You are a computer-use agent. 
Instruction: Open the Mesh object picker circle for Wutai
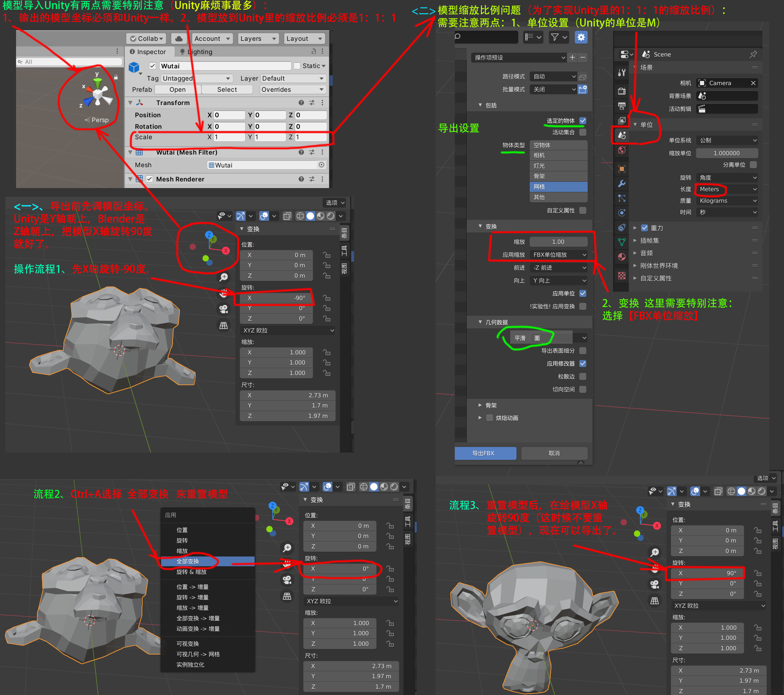pos(322,165)
